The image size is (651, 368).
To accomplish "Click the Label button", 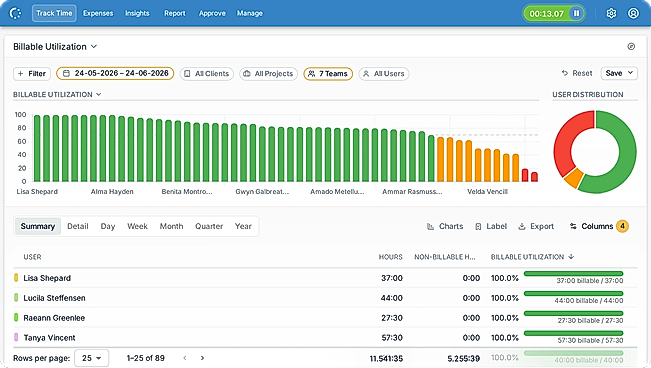I will [x=491, y=226].
